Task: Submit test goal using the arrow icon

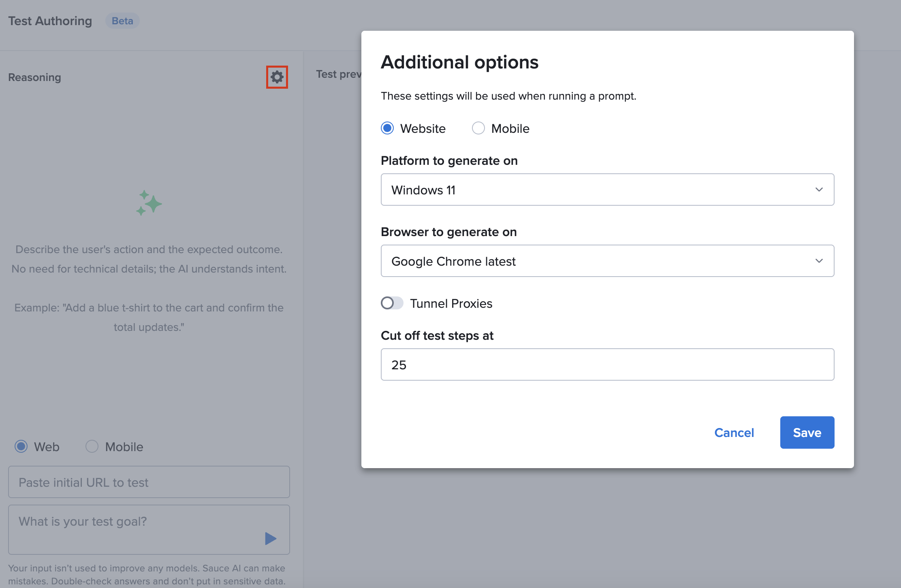Action: tap(270, 539)
